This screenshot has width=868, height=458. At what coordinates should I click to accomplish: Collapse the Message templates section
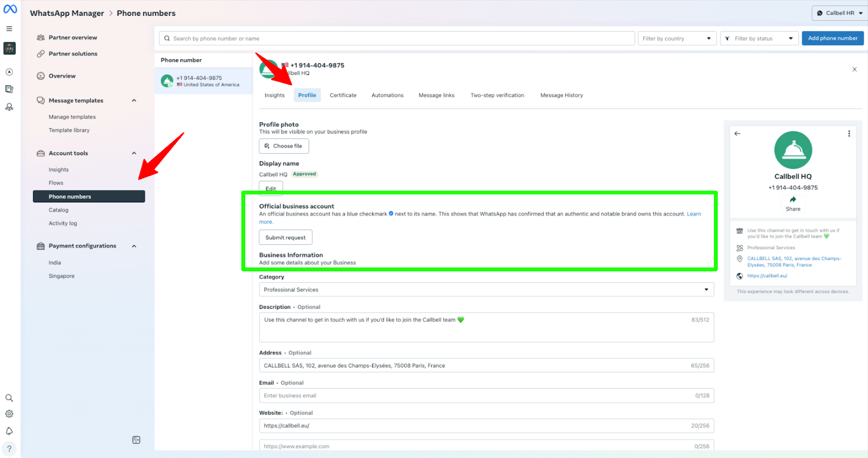click(x=134, y=100)
